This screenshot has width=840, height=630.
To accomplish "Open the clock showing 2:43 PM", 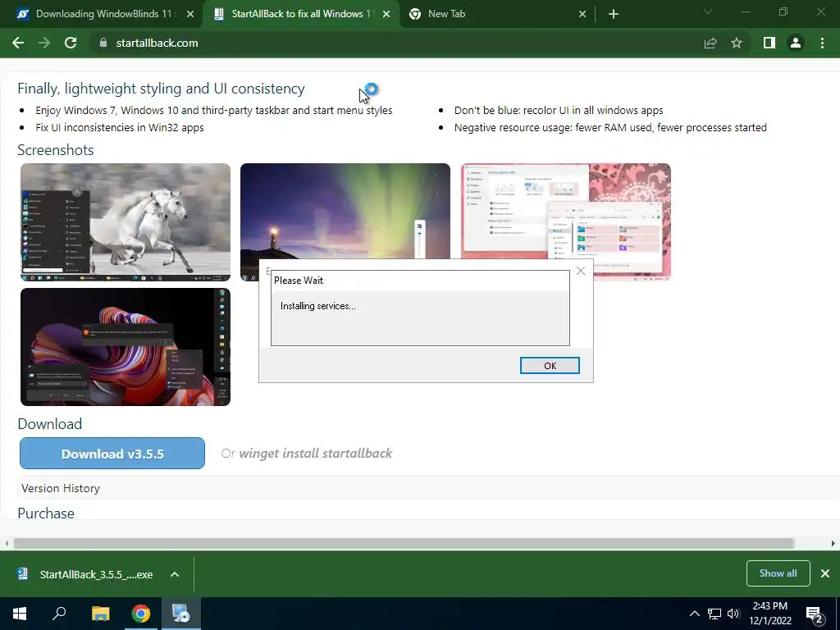I will tap(769, 614).
